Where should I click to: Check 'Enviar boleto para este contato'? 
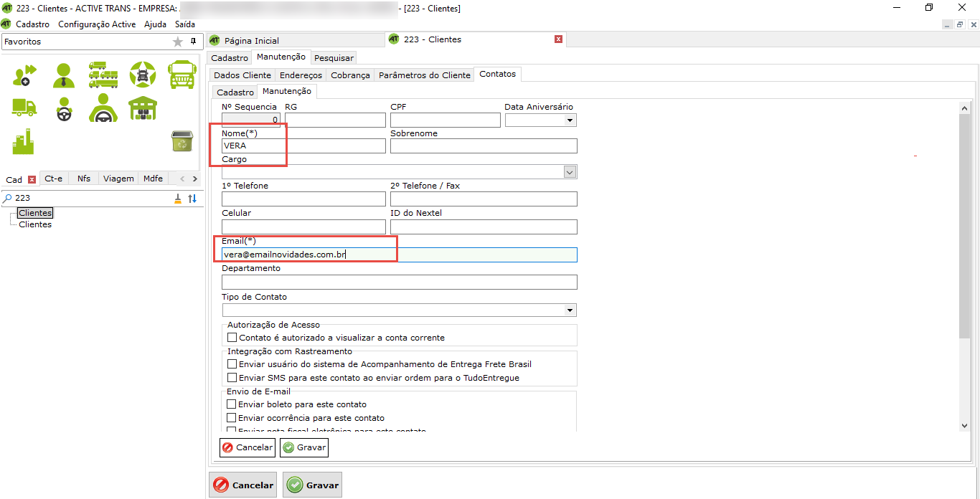pyautogui.click(x=232, y=404)
